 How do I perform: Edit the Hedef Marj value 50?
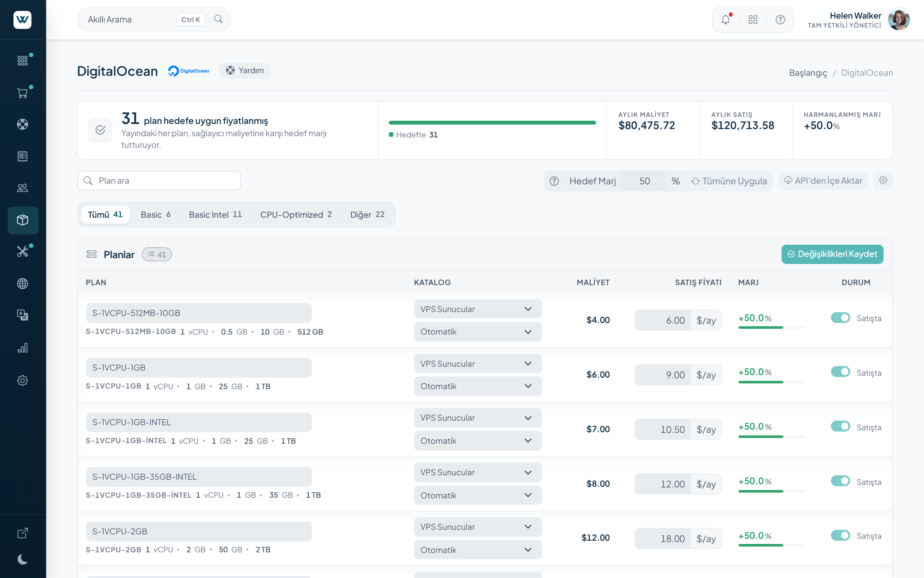pyautogui.click(x=644, y=181)
